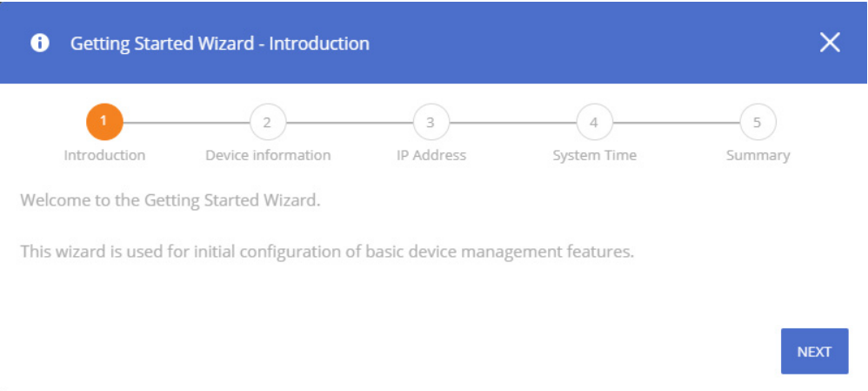Open the IP Address step label
This screenshot has height=391, width=868.
(431, 155)
